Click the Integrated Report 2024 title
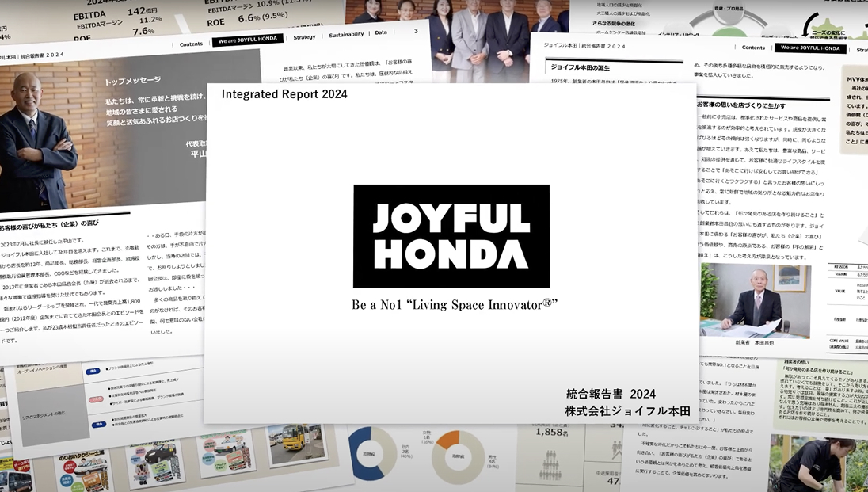Screen dimensions: 868x492 point(284,94)
